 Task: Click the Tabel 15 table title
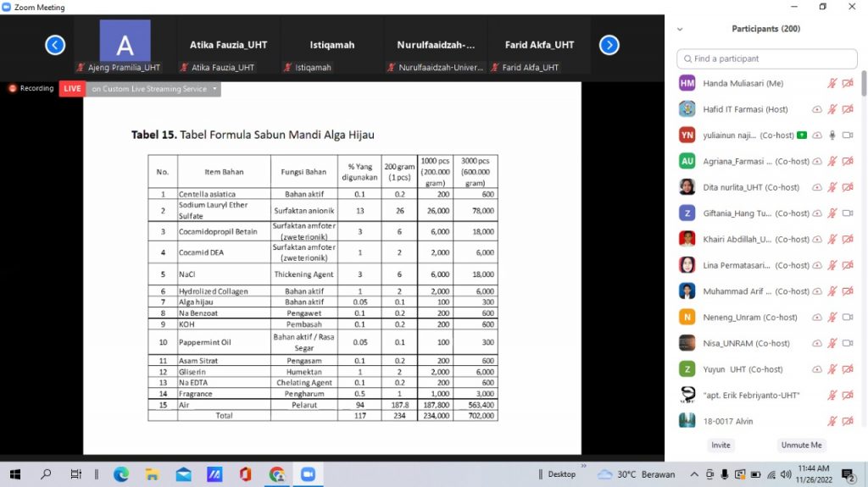coord(253,135)
